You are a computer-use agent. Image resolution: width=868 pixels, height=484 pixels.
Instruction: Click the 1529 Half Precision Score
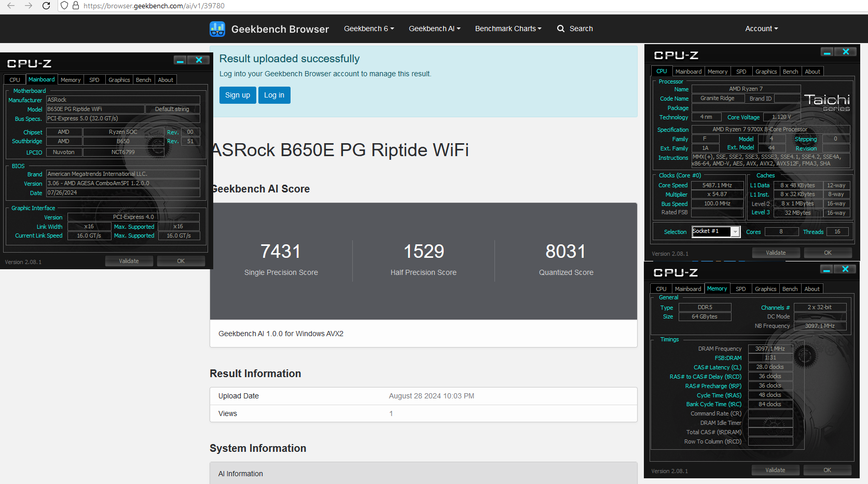pos(424,252)
